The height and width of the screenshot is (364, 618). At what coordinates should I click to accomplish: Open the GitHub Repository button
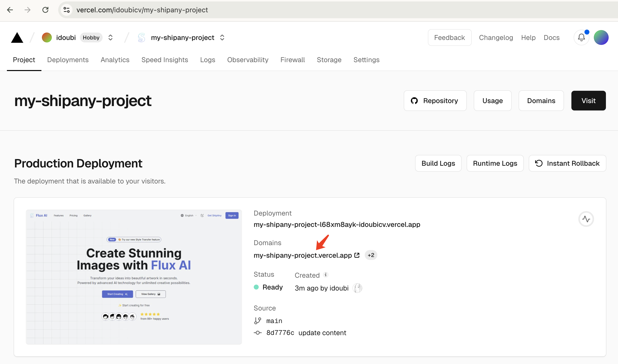click(x=435, y=101)
